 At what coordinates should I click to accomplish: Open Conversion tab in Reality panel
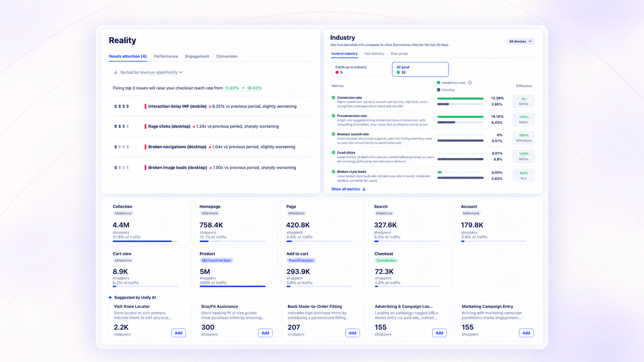tap(227, 56)
